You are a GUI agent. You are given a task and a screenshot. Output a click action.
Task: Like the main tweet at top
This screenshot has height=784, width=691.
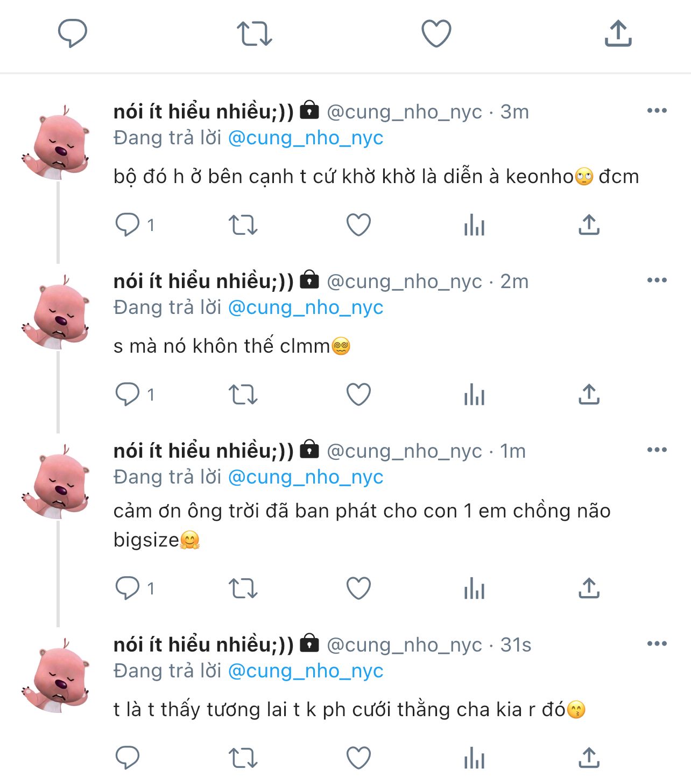click(x=436, y=33)
